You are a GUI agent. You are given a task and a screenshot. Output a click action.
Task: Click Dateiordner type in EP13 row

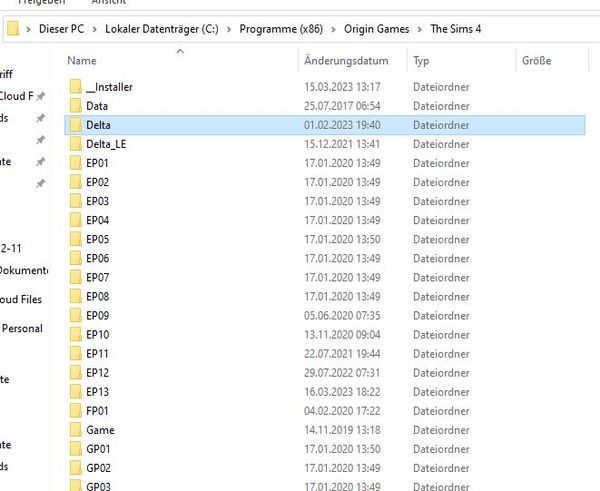point(441,392)
